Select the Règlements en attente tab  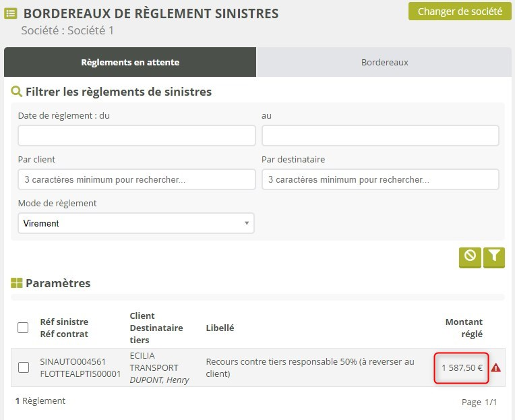click(130, 62)
